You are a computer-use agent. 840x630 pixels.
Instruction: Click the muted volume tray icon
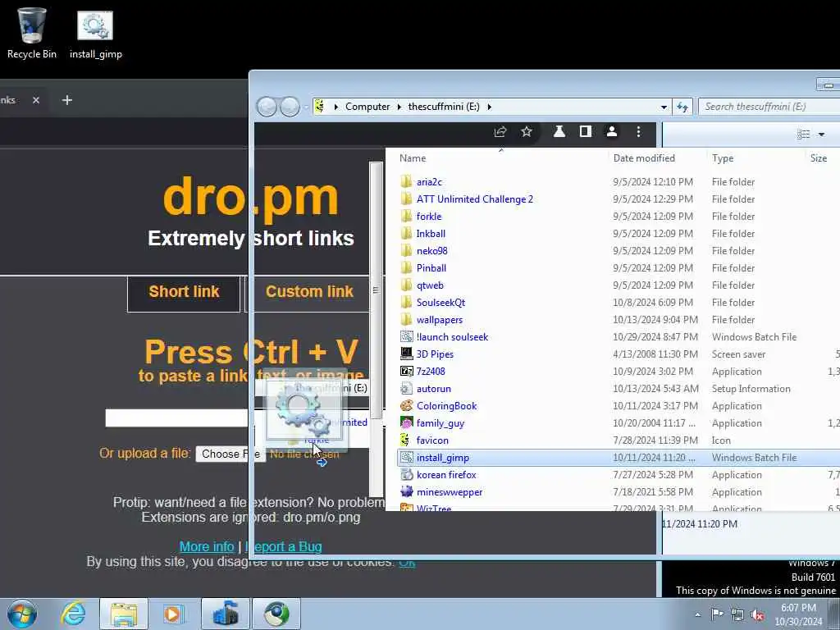(x=757, y=615)
